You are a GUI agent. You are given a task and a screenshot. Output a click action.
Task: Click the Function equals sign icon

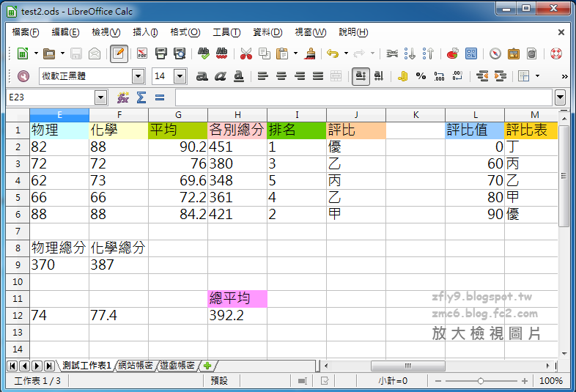(x=160, y=97)
